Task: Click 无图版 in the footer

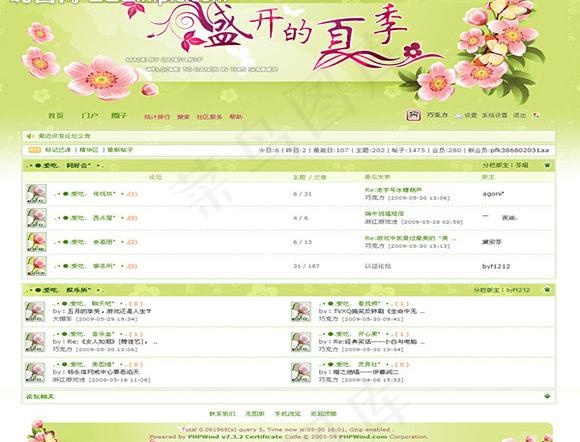Action: coord(255,414)
